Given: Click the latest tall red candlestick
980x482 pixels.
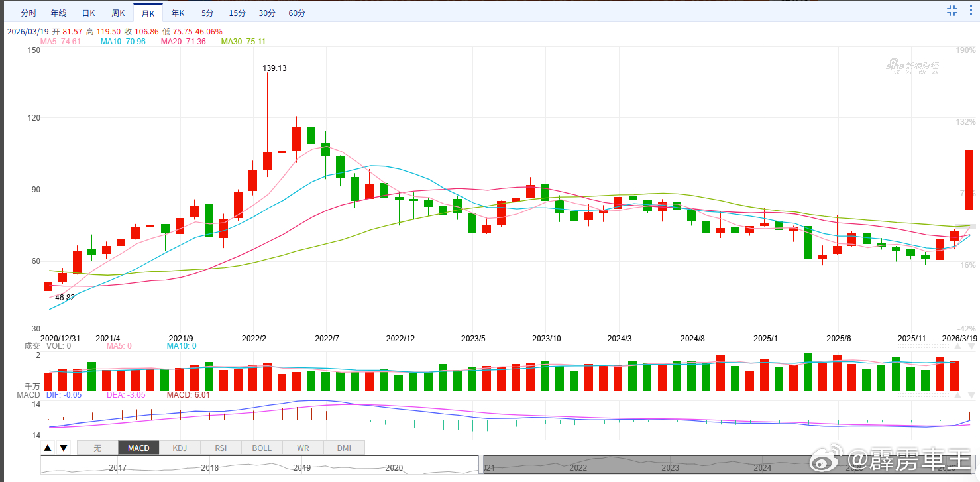Looking at the screenshot, I should point(969,180).
